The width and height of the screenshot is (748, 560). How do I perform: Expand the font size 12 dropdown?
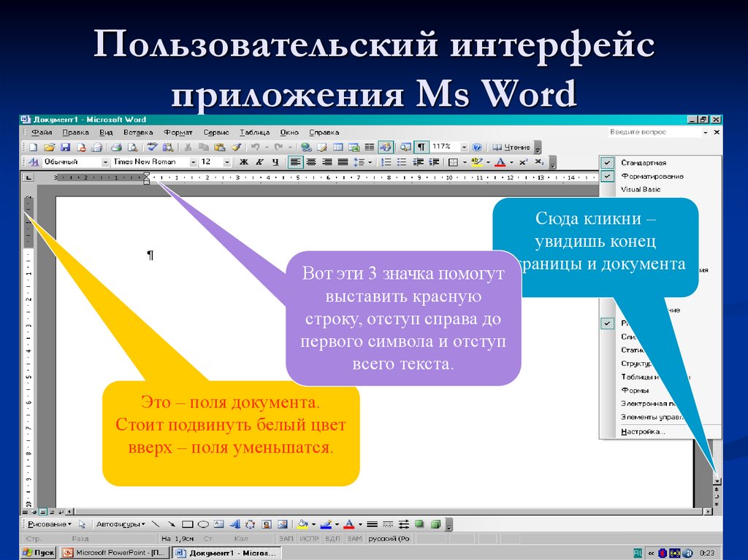click(226, 162)
